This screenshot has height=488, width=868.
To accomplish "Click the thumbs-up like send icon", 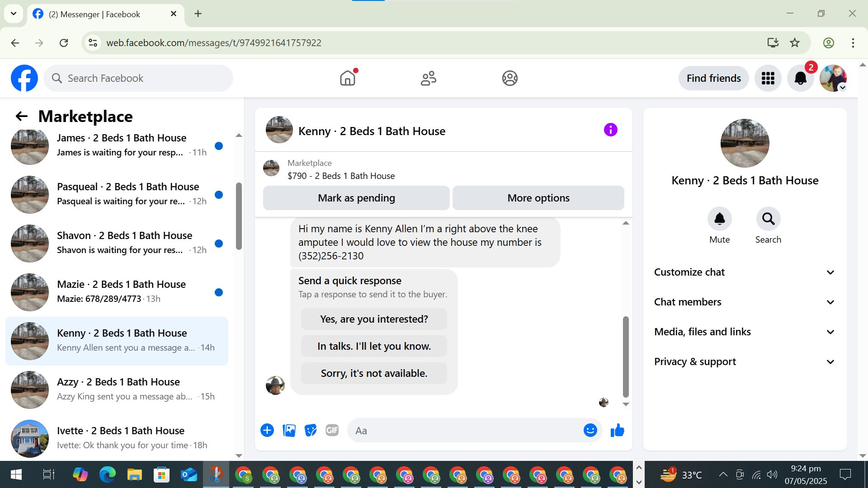I will 617,431.
